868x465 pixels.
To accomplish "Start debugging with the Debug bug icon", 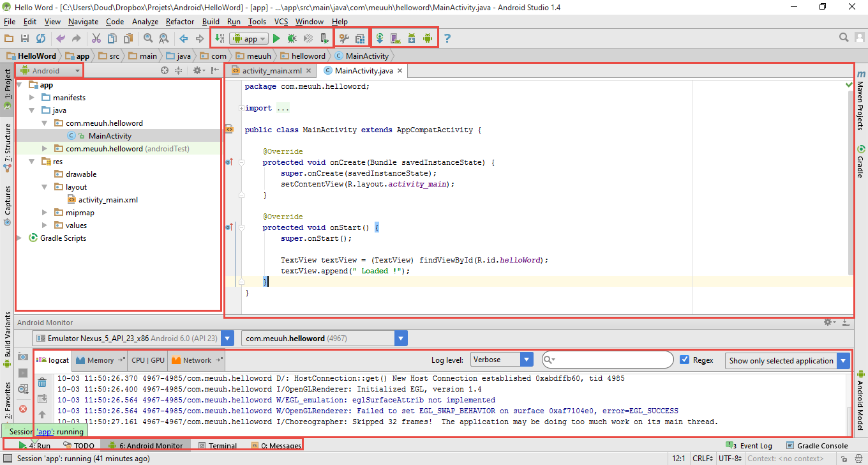I will 292,38.
